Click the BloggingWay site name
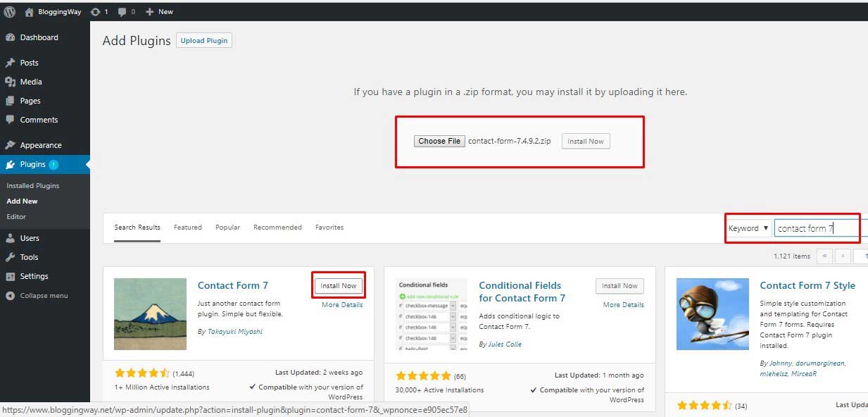 pos(60,12)
